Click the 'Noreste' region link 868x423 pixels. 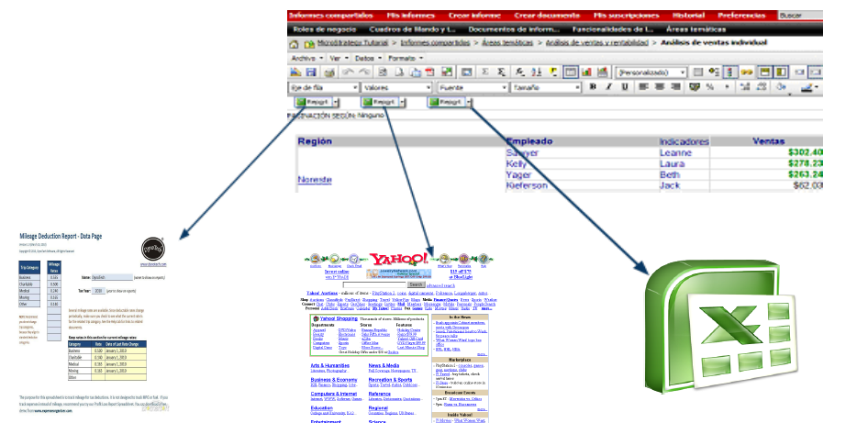[x=314, y=181]
